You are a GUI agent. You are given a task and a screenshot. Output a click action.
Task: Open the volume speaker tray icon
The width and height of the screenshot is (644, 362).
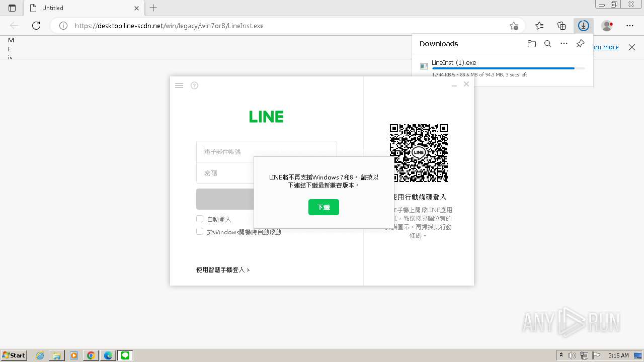coord(572,355)
